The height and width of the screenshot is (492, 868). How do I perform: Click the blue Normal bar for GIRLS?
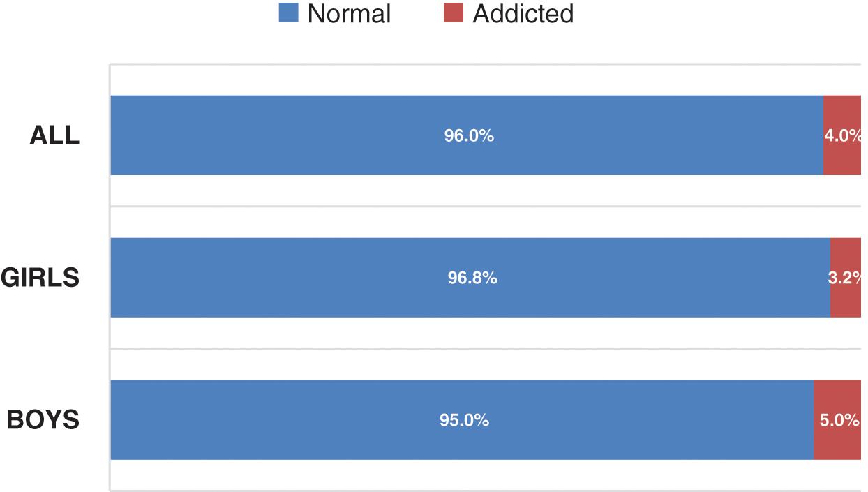(279, 278)
